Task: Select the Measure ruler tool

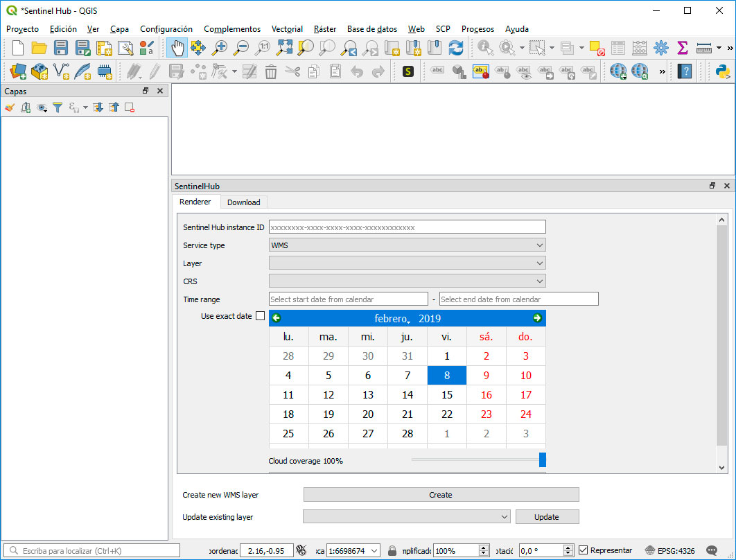Action: pyautogui.click(x=703, y=48)
